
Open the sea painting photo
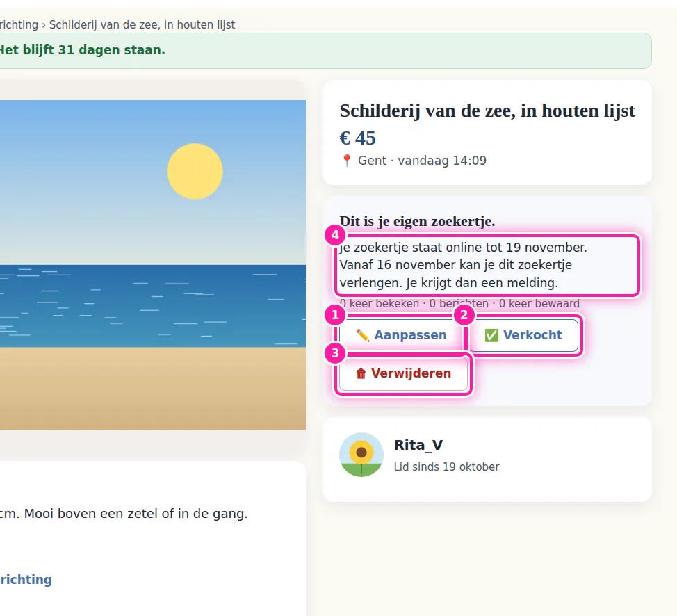[x=153, y=265]
